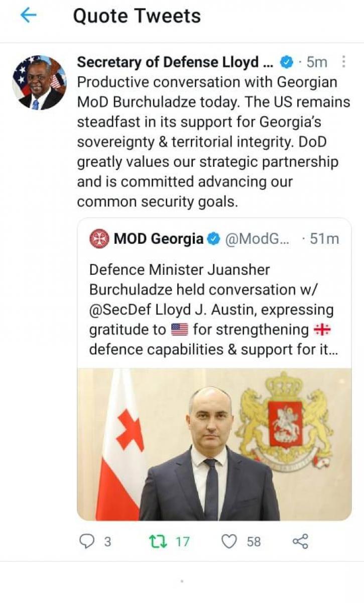The image size is (364, 603).
Task: Tap the 51m timestamp on quoted tweet
Action: click(x=324, y=239)
